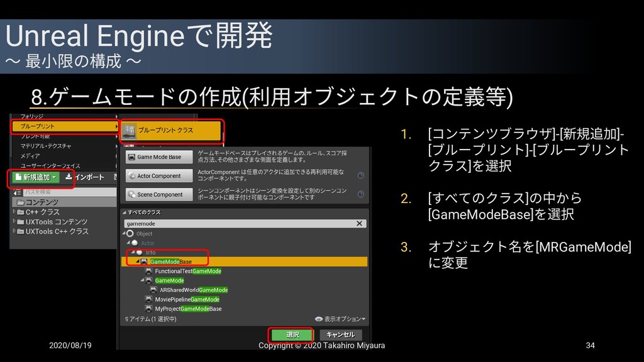This screenshot has height=362, width=644.
Task: Open the ユーザーインターフェイス submenu
Action: click(x=65, y=166)
